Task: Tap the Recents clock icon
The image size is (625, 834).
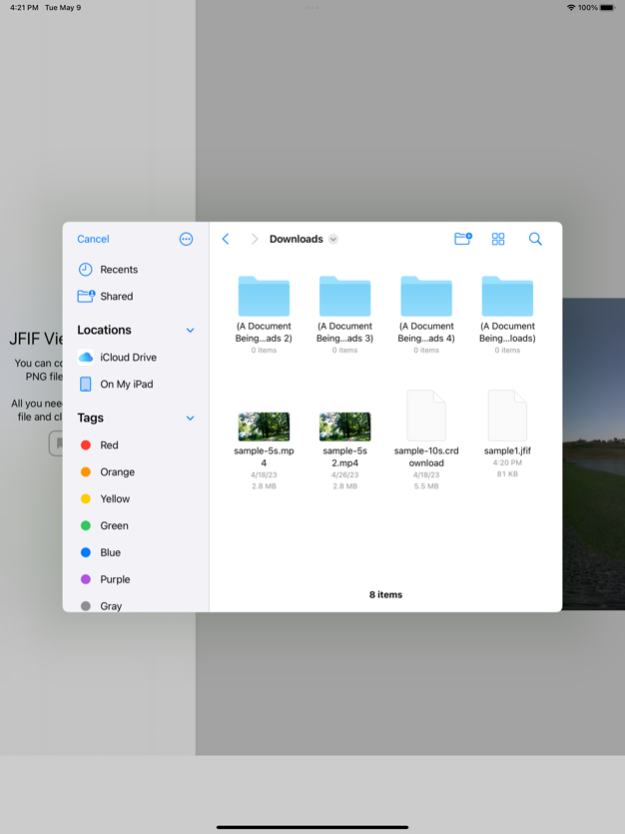Action: point(86,270)
